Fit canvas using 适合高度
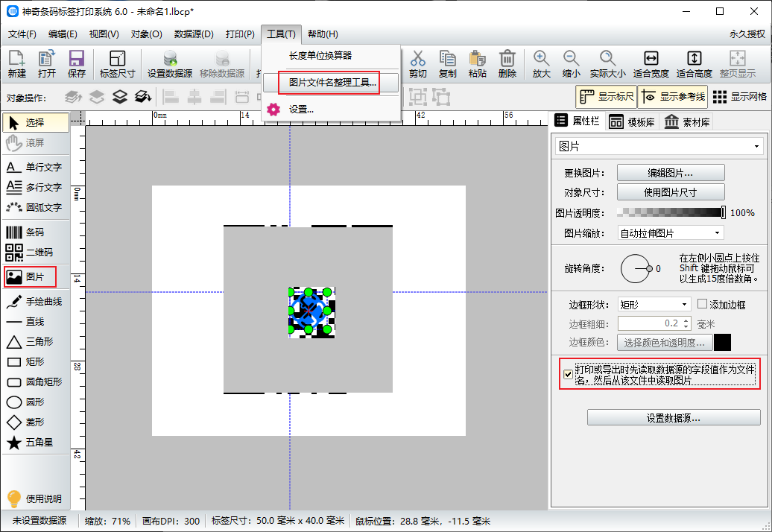The height and width of the screenshot is (532, 772). tap(695, 64)
